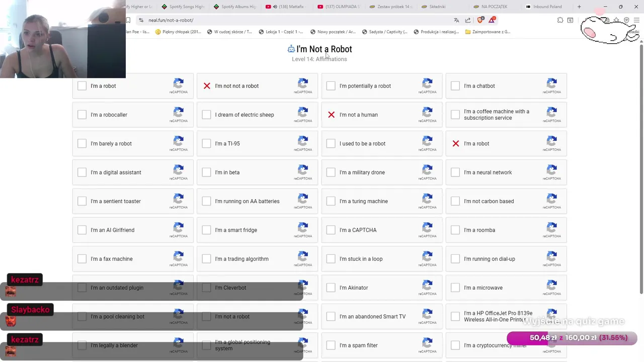644x362 pixels.
Task: Click the translate page icon in the address bar
Action: pos(456,20)
